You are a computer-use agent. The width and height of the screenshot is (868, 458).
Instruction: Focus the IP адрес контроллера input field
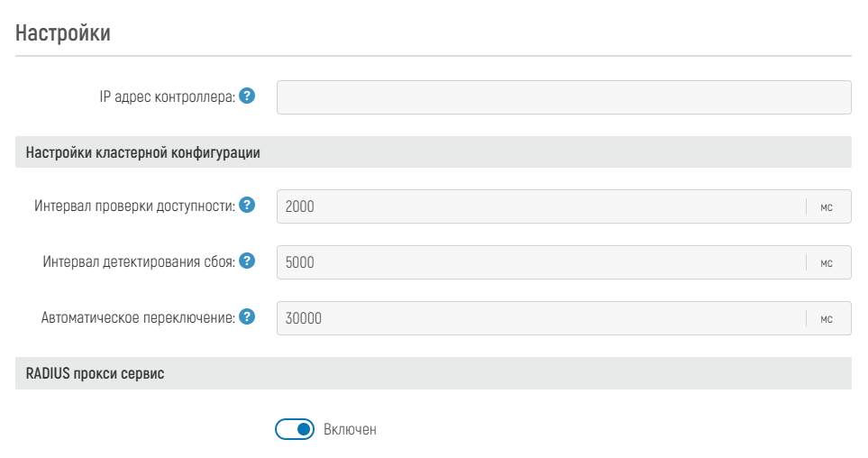pyautogui.click(x=563, y=97)
